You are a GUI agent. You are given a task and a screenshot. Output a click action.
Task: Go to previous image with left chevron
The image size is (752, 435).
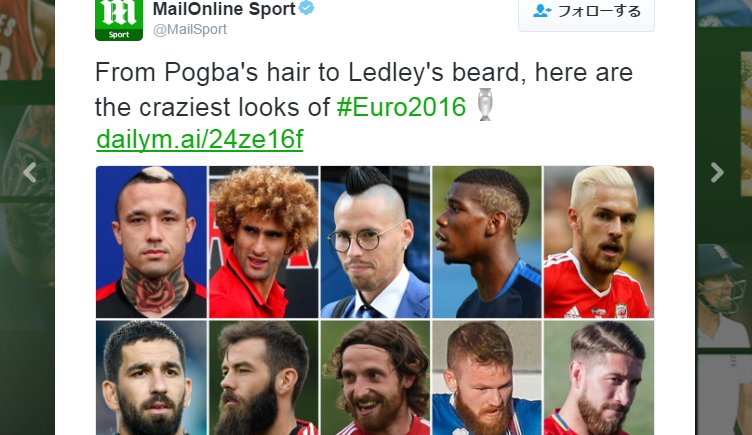tap(30, 173)
